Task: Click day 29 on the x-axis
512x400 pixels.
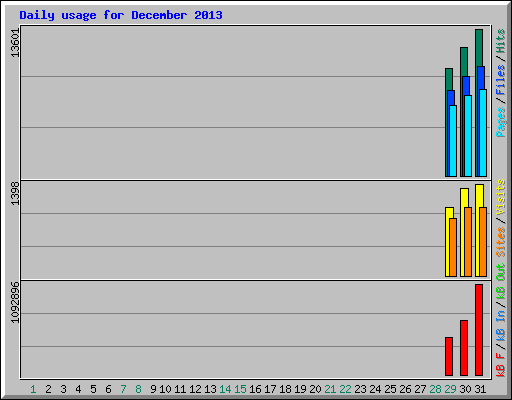Action: pos(450,389)
